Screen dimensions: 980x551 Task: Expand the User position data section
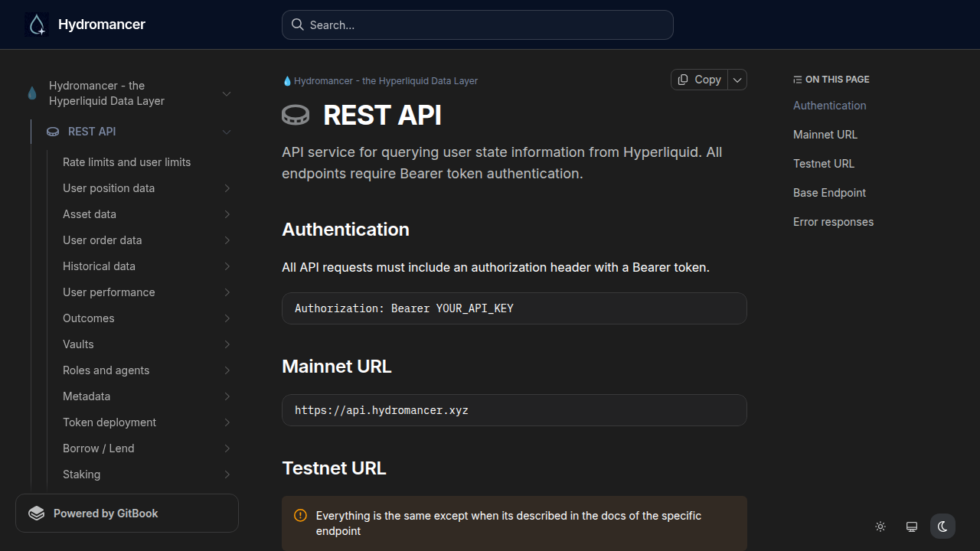[227, 188]
